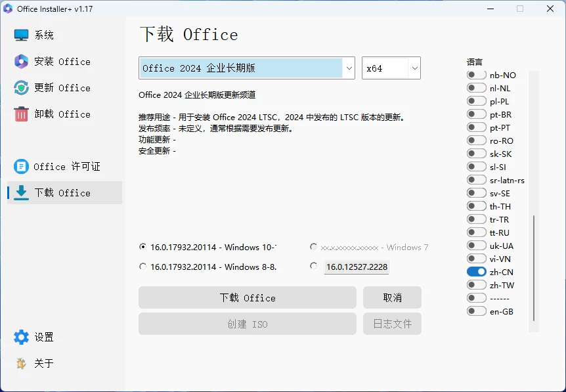Image resolution: width=566 pixels, height=392 pixels.
Task: Expand the Office 2024 企业长期版 channel dropdown
Action: 348,68
